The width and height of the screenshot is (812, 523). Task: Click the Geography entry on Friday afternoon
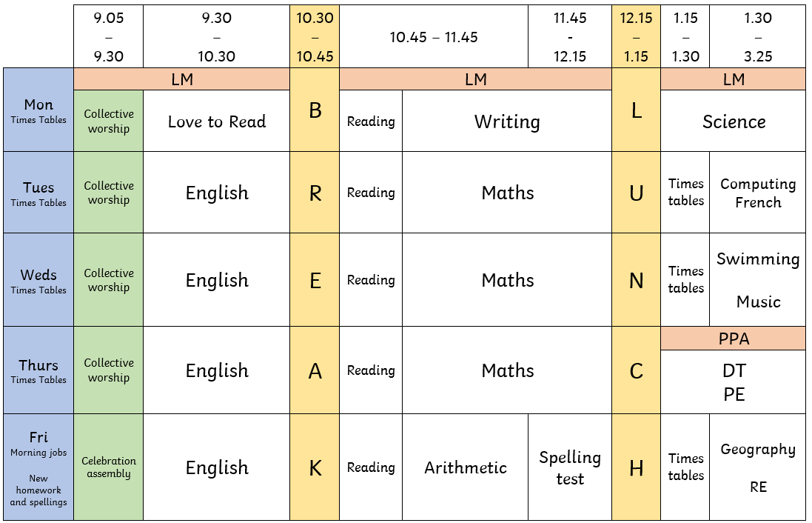pyautogui.click(x=758, y=450)
